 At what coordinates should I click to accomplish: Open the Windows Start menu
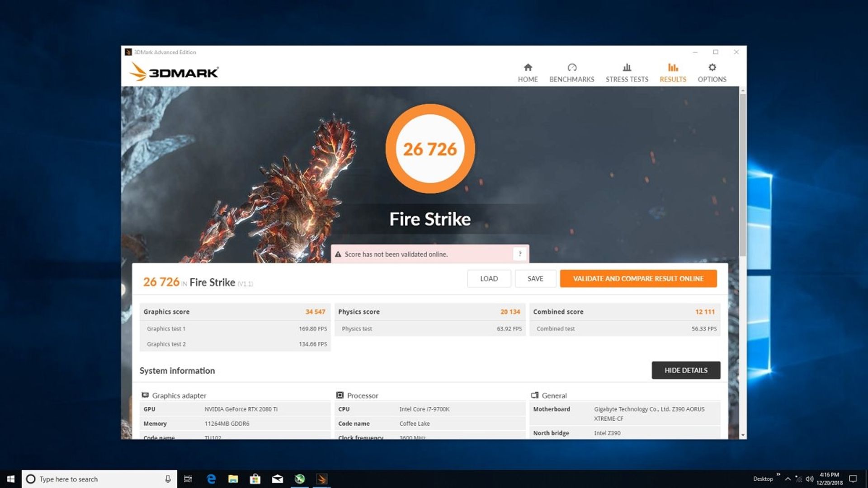[x=11, y=479]
